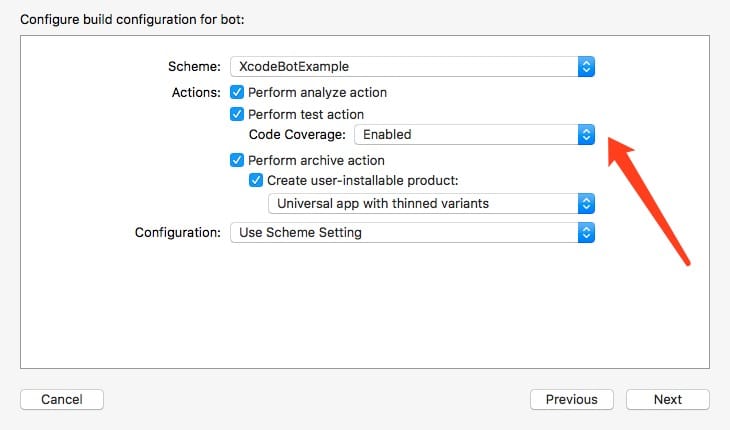The image size is (730, 430).
Task: Click the blue arrows on Configuration popup
Action: pos(586,233)
